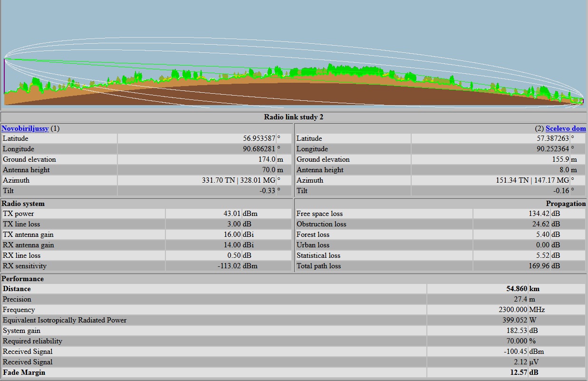Select the Fade Margin value 12.57
This screenshot has width=588, height=381.
(519, 372)
